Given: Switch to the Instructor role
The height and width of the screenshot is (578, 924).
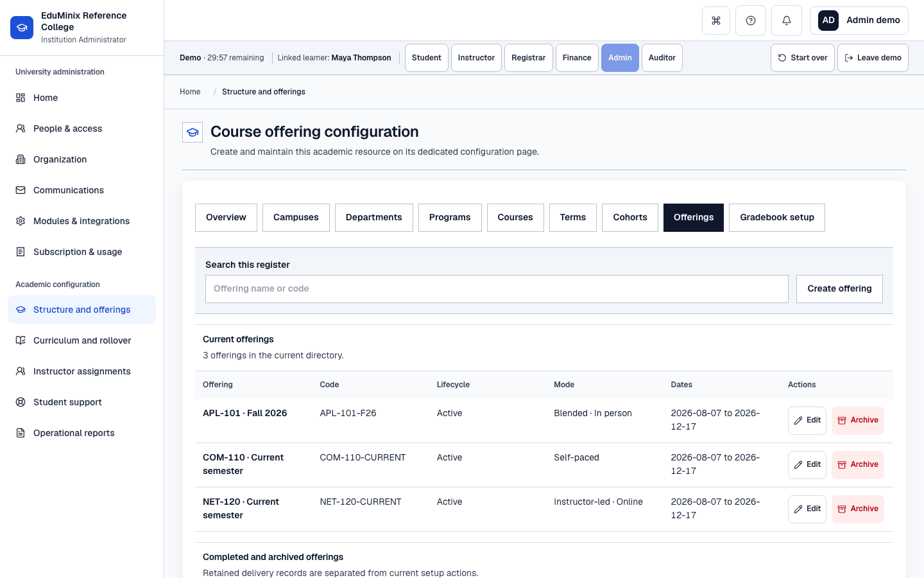Looking at the screenshot, I should [x=476, y=58].
